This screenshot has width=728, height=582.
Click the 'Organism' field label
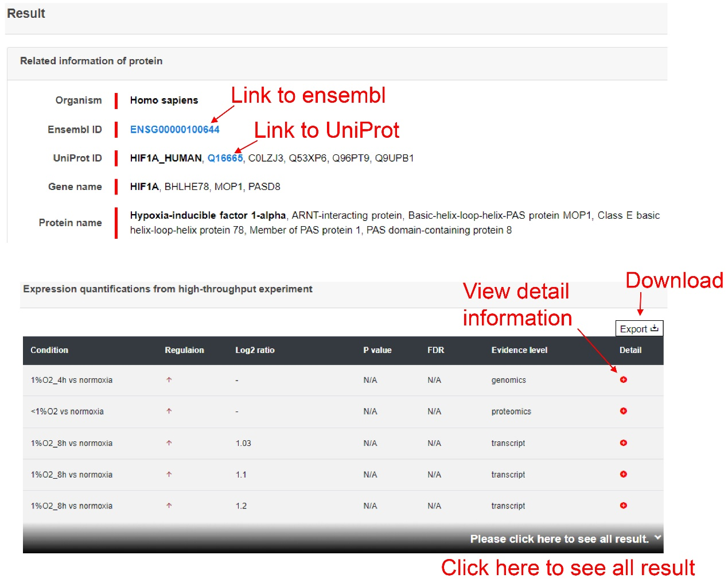tap(79, 100)
